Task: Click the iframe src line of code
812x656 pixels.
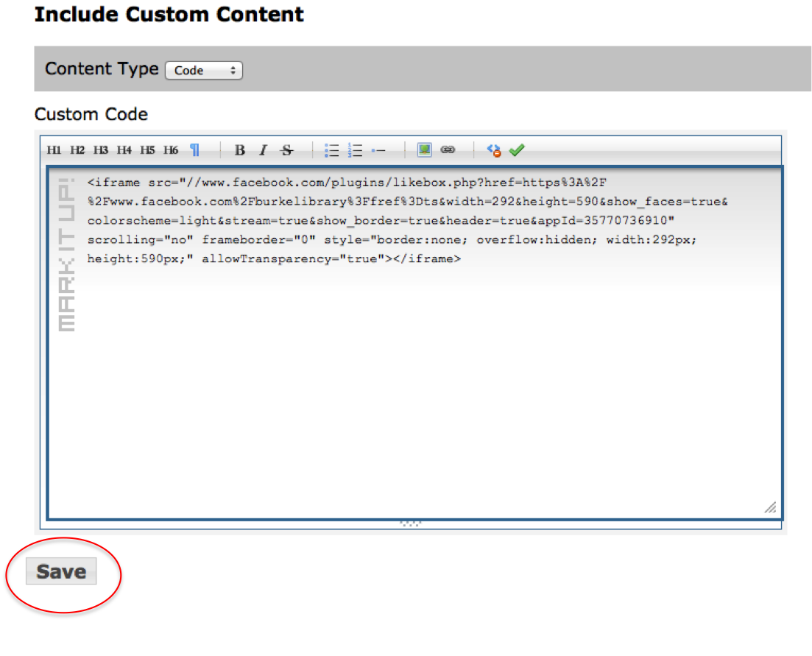Action: pyautogui.click(x=347, y=183)
